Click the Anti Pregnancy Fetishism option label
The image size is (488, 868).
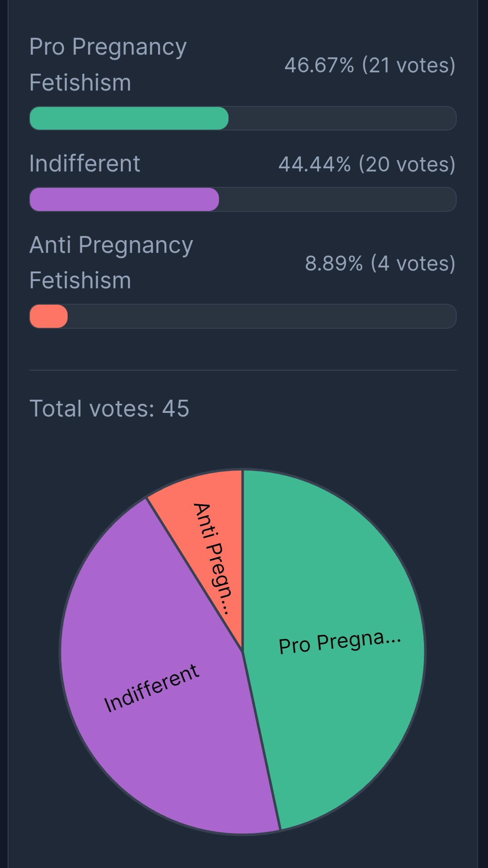[x=111, y=262]
